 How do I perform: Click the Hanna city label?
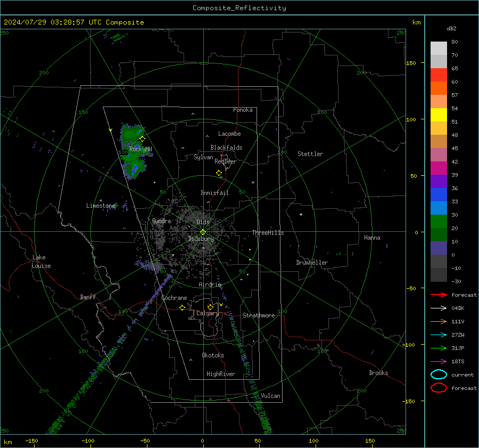[x=372, y=238]
